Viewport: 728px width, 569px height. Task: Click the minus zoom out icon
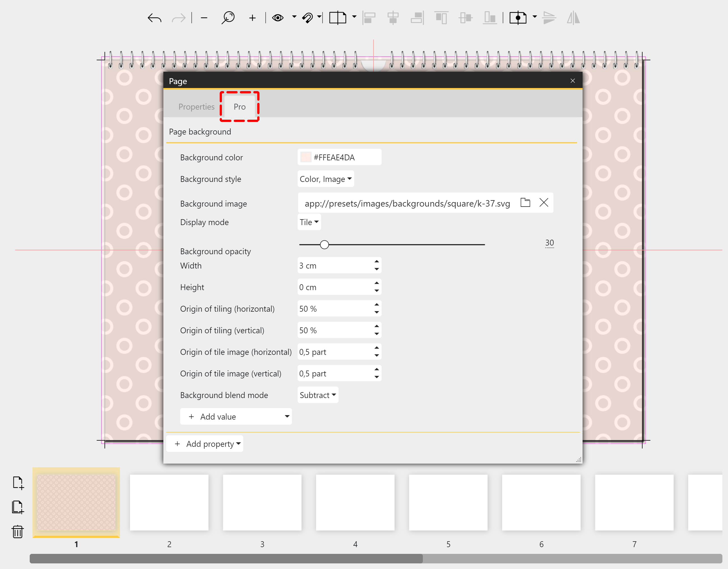coord(204,18)
